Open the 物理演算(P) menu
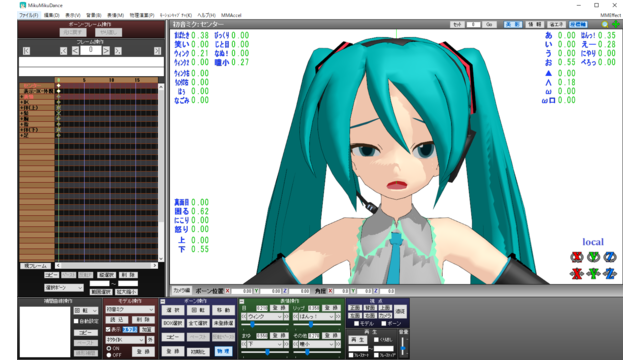This screenshot has height=360, width=640. coord(142,15)
